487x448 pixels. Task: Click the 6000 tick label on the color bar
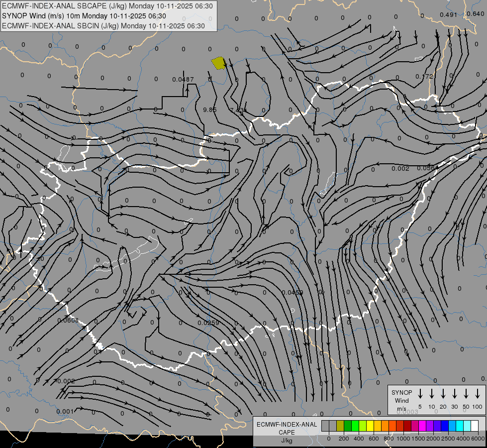click(478, 439)
